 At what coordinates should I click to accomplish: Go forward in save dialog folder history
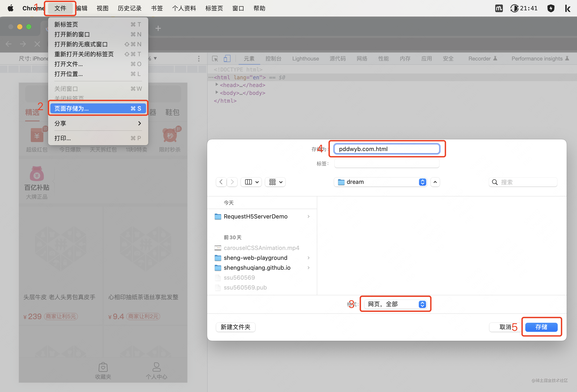point(232,182)
